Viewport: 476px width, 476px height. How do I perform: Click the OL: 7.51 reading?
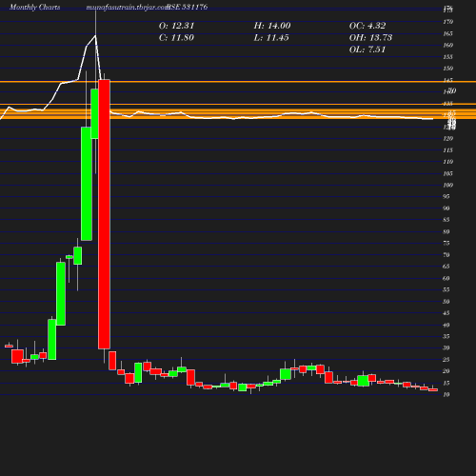coord(367,50)
